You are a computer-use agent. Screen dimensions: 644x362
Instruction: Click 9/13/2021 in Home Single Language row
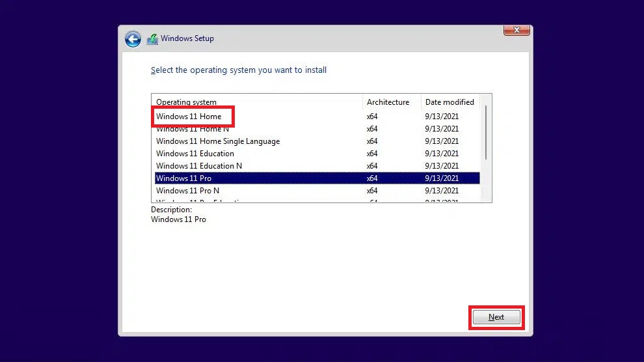442,141
